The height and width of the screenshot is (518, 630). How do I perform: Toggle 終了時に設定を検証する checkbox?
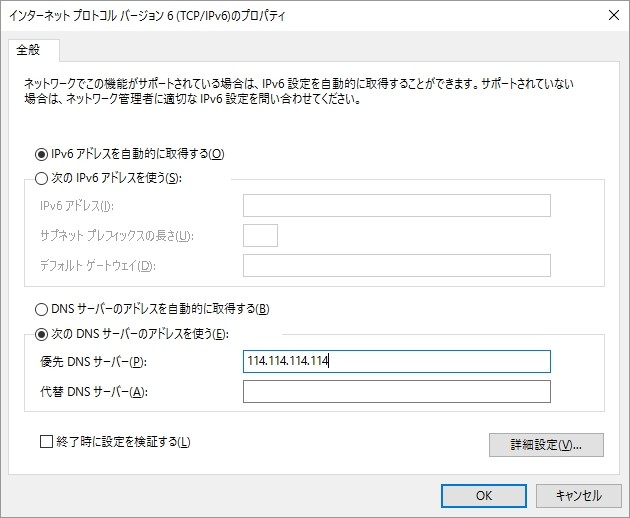[46, 441]
